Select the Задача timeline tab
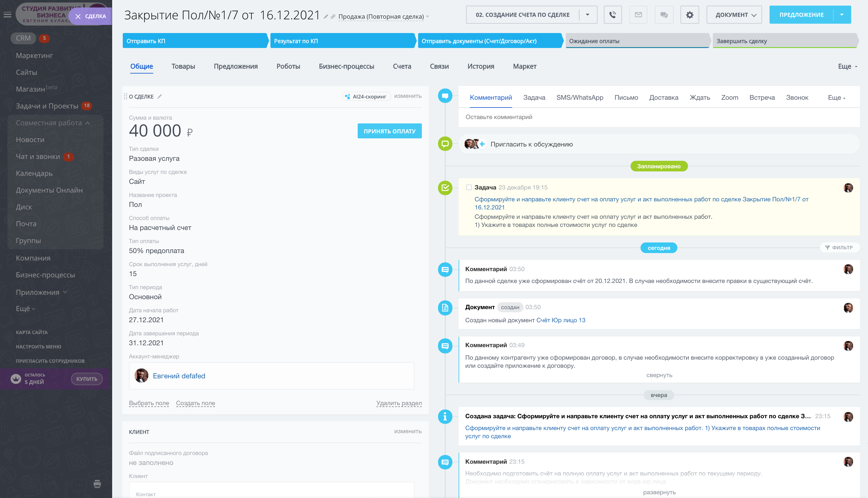 click(534, 98)
